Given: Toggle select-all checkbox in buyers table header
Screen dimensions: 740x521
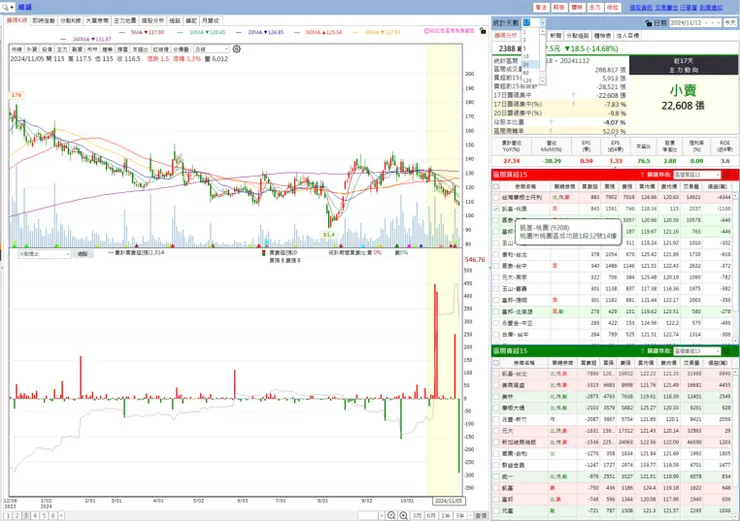Looking at the screenshot, I should tap(496, 186).
